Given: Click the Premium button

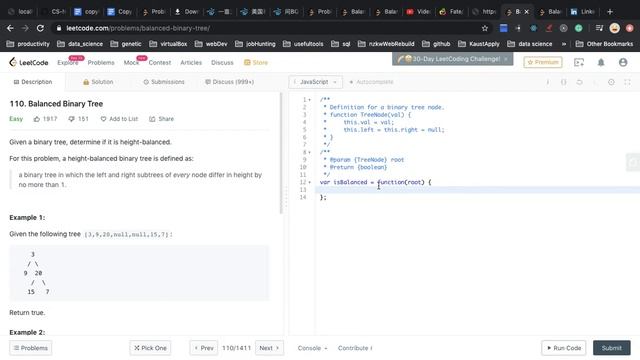Looking at the screenshot, I should tap(543, 62).
